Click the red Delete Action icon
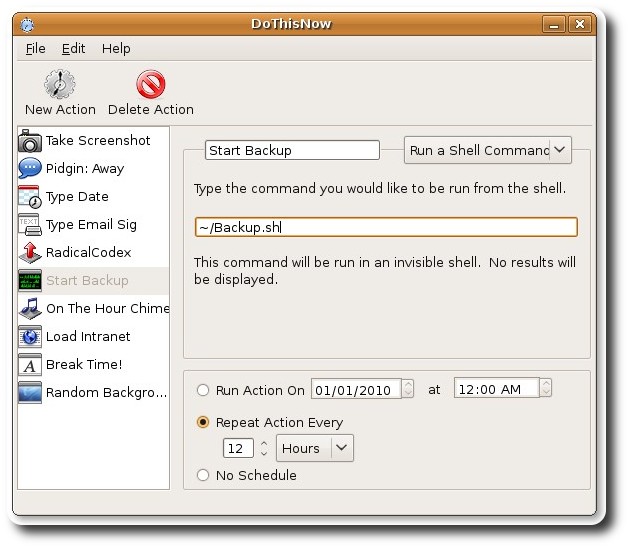Image resolution: width=629 pixels, height=548 pixels. point(150,84)
